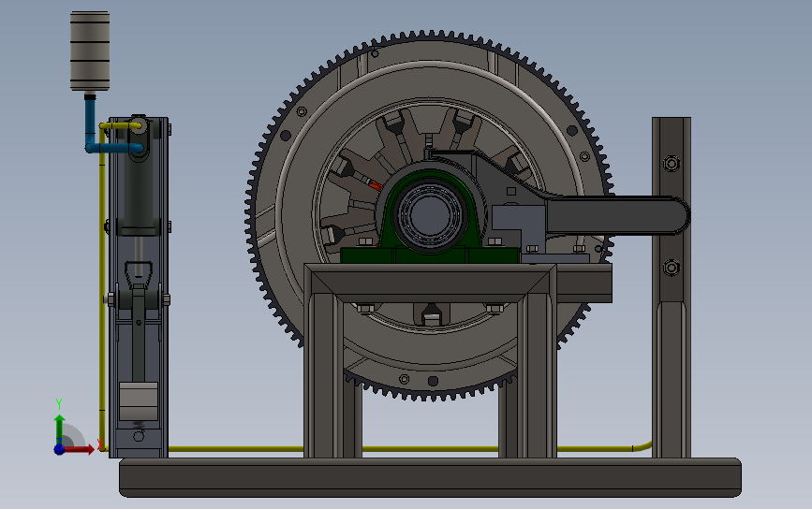The height and width of the screenshot is (509, 812).
Task: Select the long base plate at bottom
Action: (x=430, y=477)
